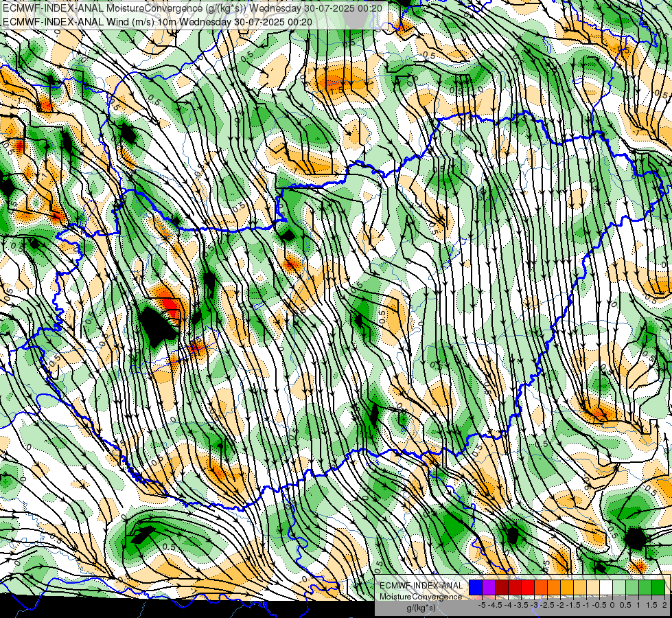
Task: Pick the legend swatch between 0 and 0.5
Action: point(619,587)
